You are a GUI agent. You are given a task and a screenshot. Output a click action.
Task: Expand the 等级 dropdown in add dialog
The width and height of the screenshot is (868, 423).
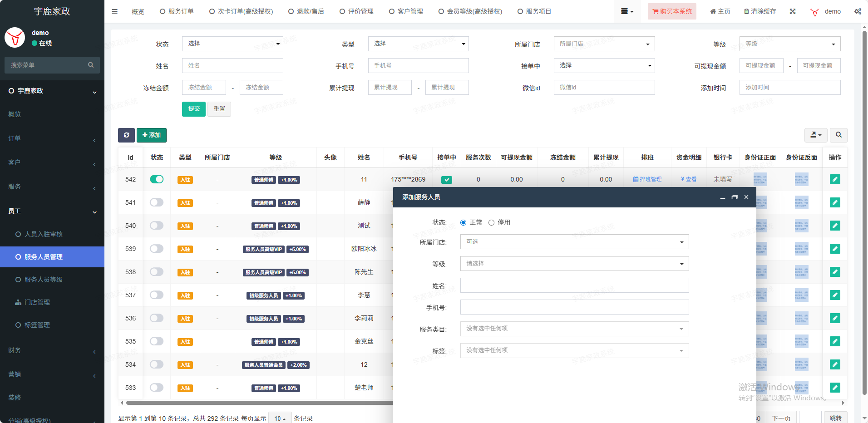574,264
